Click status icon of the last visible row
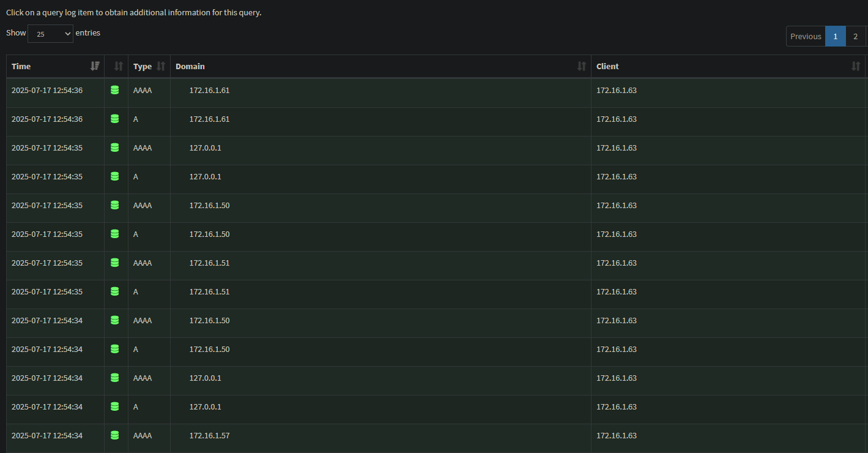This screenshot has height=453, width=868. pyautogui.click(x=114, y=435)
